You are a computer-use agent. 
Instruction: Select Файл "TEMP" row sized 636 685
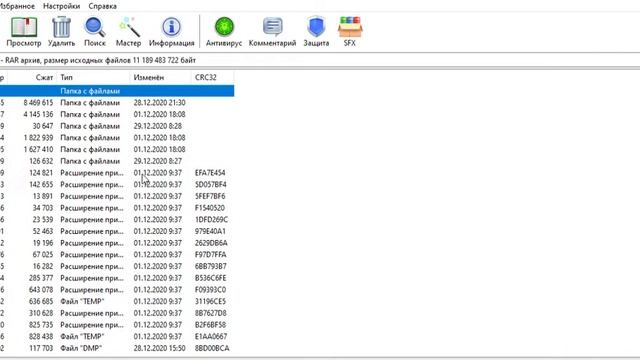[117, 302]
